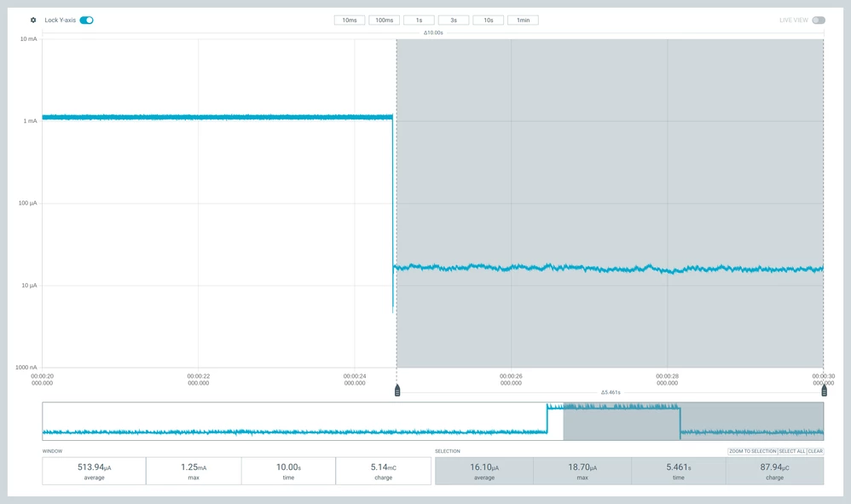The image size is (851, 504).
Task: Click the 00:00:24 time axis label
Action: [x=355, y=379]
